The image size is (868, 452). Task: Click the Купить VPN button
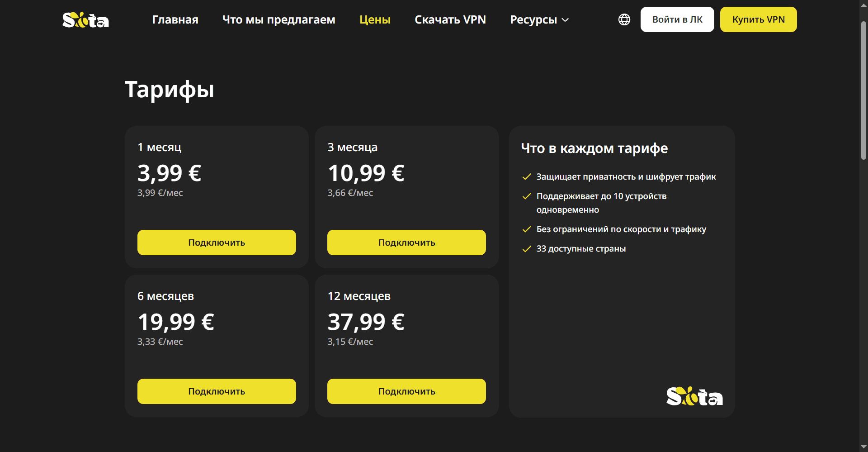pyautogui.click(x=759, y=19)
